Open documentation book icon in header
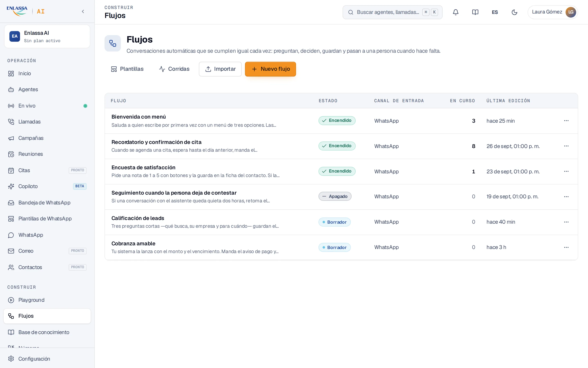The width and height of the screenshot is (588, 368). pyautogui.click(x=475, y=12)
